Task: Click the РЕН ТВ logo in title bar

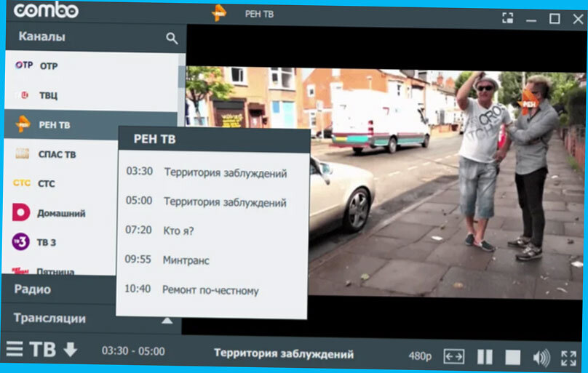Action: coord(219,13)
